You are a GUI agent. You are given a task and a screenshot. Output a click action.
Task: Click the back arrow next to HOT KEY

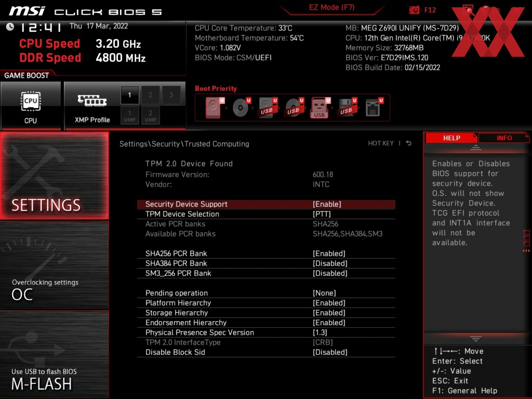[409, 143]
